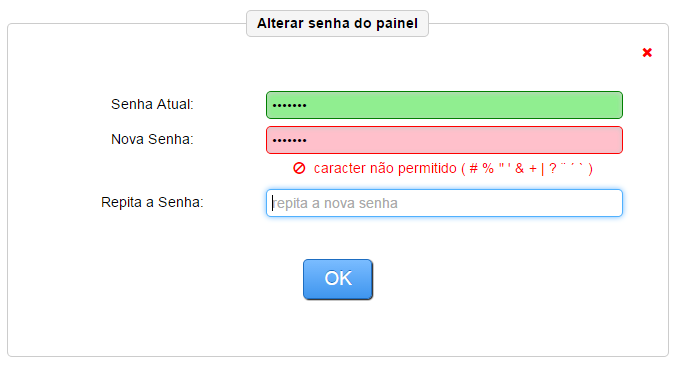Click the word permitido in the error text
The height and width of the screenshot is (366, 676).
click(427, 168)
